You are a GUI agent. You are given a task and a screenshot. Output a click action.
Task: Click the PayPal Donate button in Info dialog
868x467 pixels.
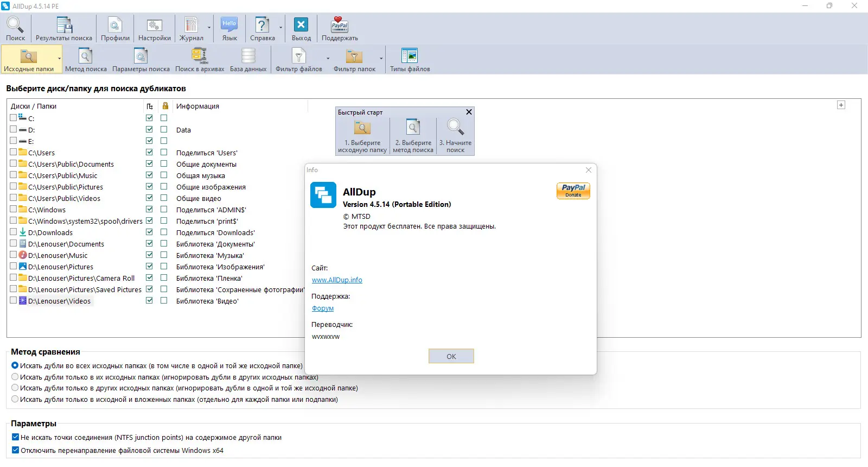573,191
